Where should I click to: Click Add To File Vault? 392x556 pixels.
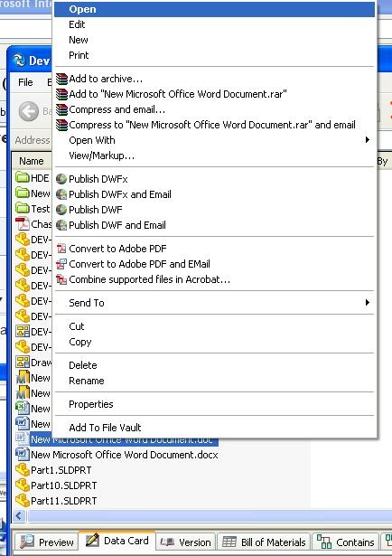[x=214, y=428]
